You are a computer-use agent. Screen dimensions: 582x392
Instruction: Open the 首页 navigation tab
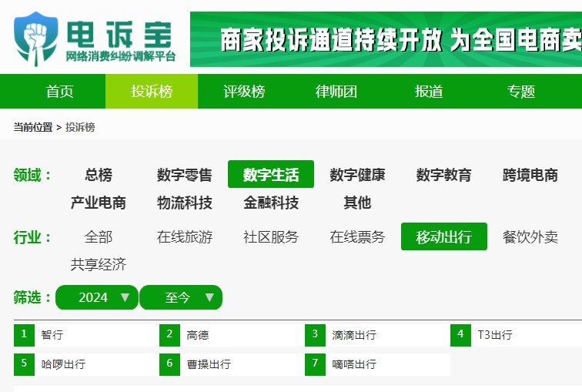pyautogui.click(x=59, y=92)
